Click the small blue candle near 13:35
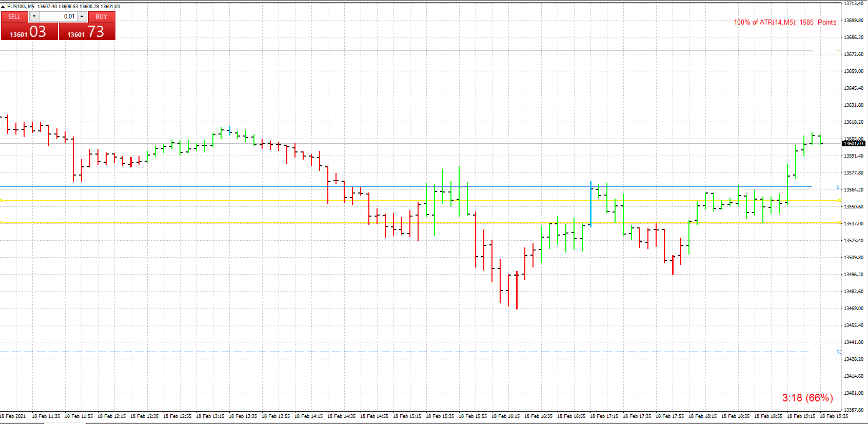Image resolution: width=868 pixels, height=424 pixels. tap(229, 130)
